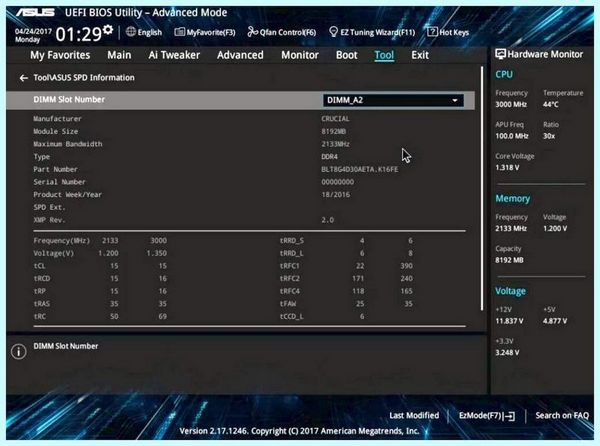Click Serial Number value 00000000
The height and width of the screenshot is (446, 600).
pyautogui.click(x=338, y=182)
